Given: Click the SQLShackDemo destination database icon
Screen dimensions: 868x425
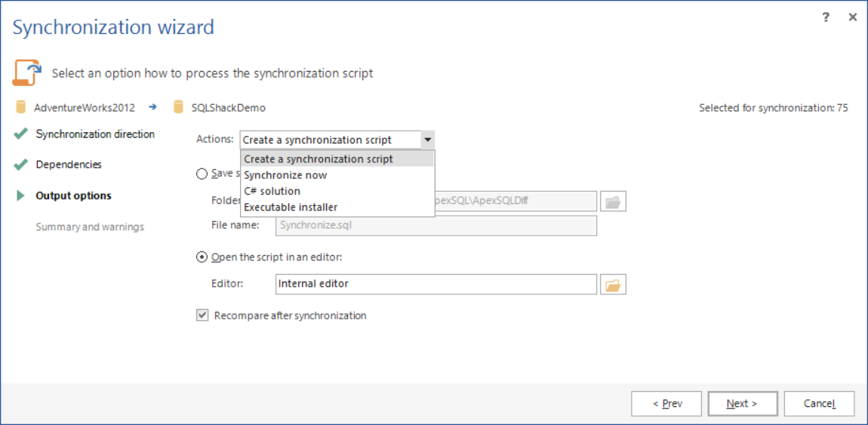Looking at the screenshot, I should click(x=179, y=107).
